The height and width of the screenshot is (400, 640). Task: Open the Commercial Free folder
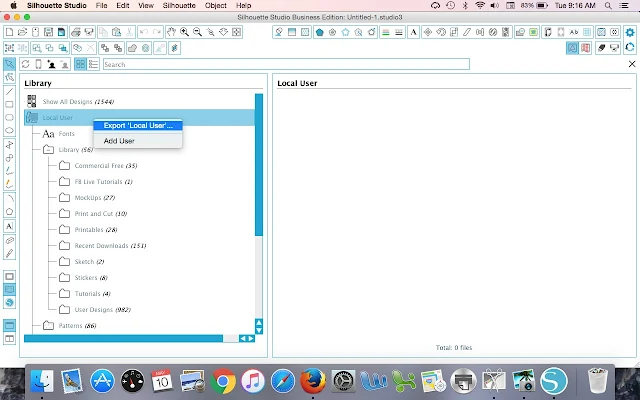pyautogui.click(x=106, y=166)
